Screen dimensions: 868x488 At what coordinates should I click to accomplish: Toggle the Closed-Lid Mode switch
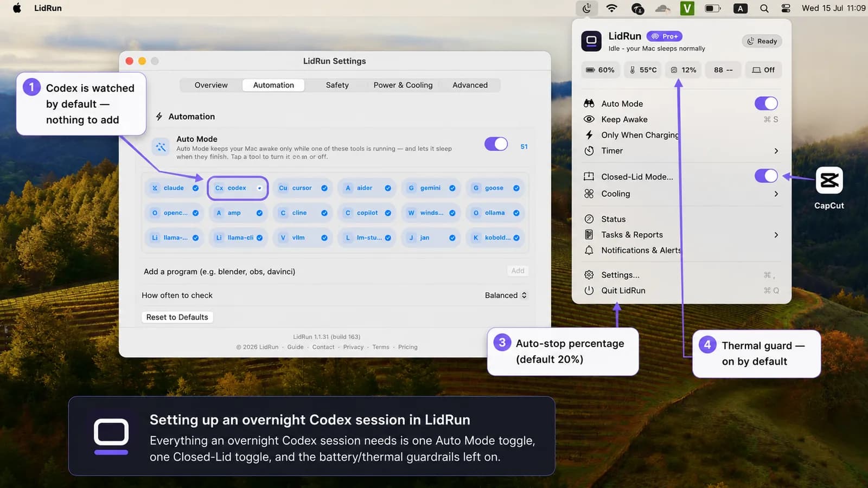click(x=766, y=176)
